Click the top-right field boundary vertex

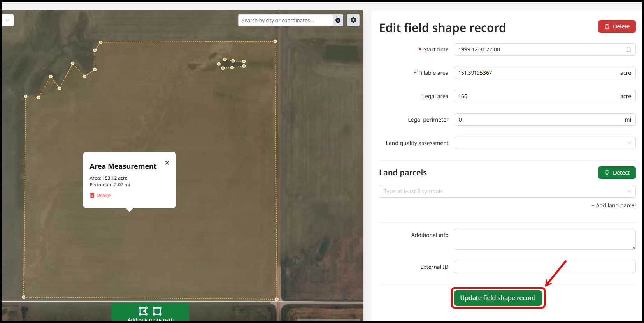click(x=275, y=41)
